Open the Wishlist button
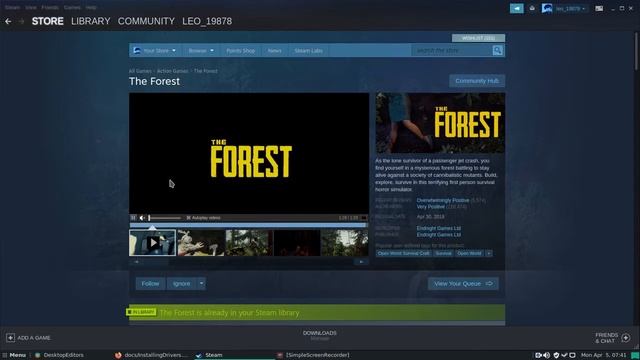The height and width of the screenshot is (360, 640). (478, 38)
